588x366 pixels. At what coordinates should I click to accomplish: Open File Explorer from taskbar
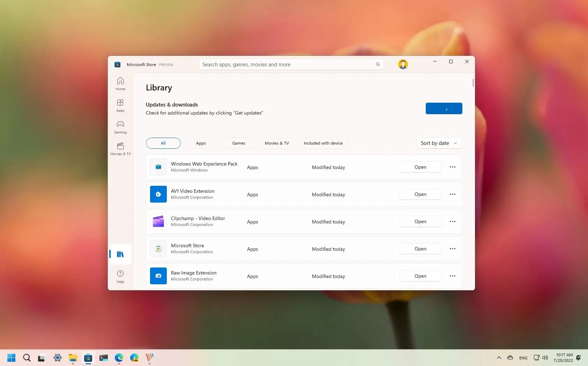click(x=73, y=358)
